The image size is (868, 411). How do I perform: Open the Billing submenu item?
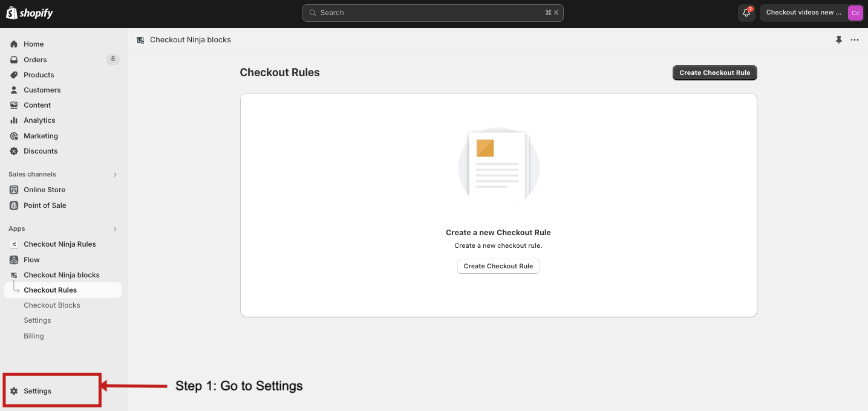tap(34, 336)
